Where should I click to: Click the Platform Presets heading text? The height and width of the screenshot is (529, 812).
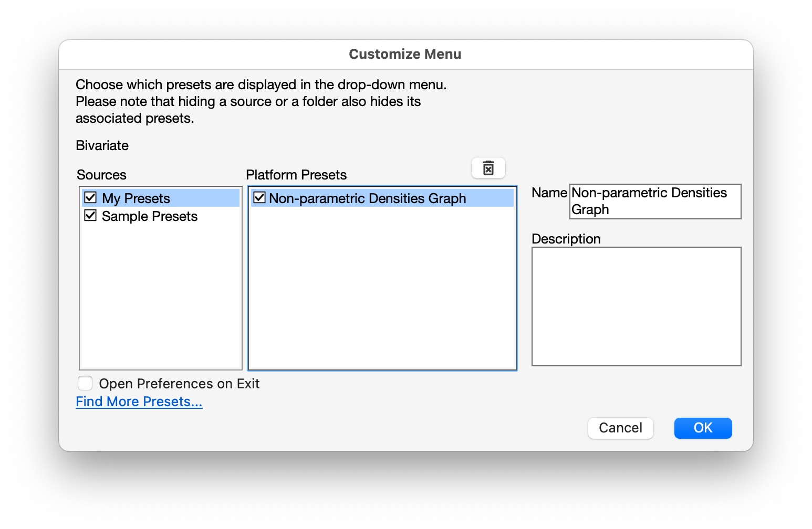point(296,174)
